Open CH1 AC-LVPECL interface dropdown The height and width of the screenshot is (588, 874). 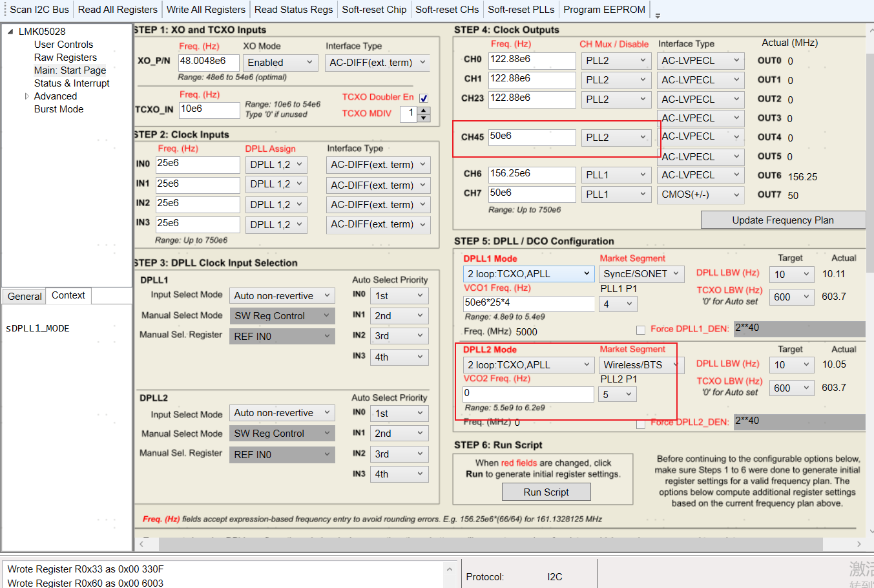[701, 80]
